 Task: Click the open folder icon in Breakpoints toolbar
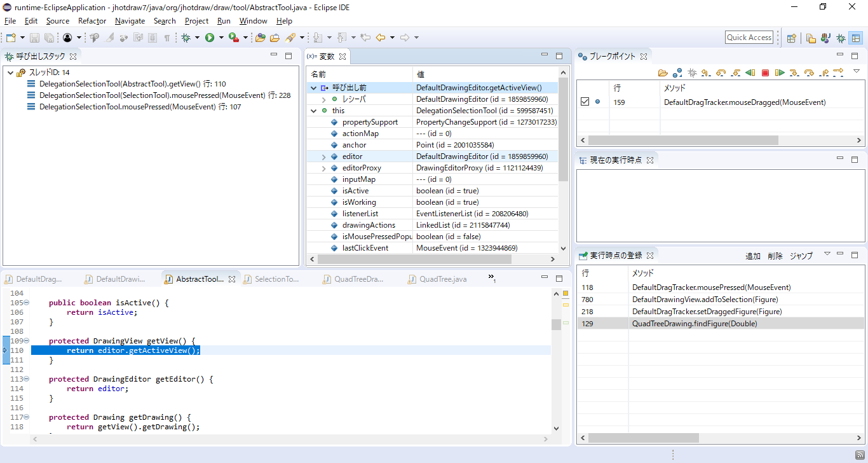(663, 73)
